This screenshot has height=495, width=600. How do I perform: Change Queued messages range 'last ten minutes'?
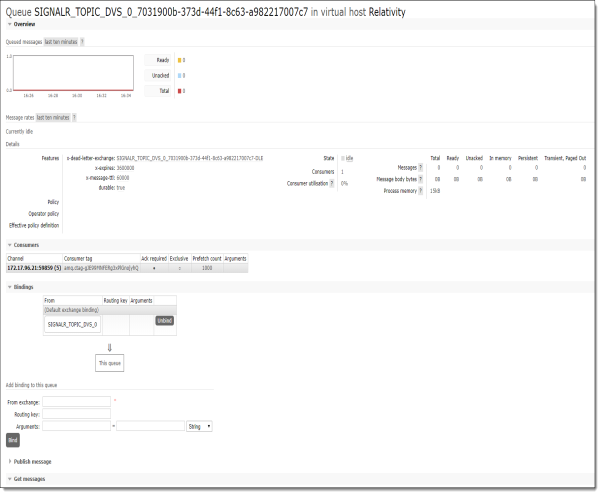(x=61, y=42)
